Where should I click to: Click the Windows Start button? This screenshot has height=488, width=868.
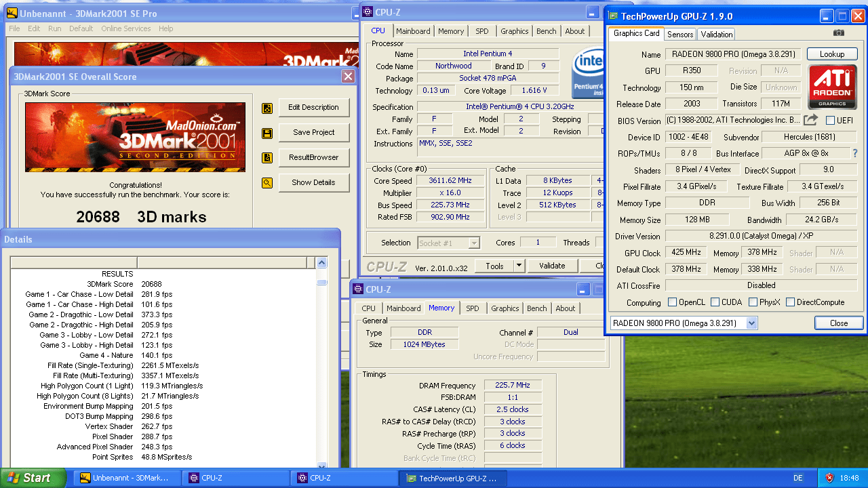tap(33, 478)
